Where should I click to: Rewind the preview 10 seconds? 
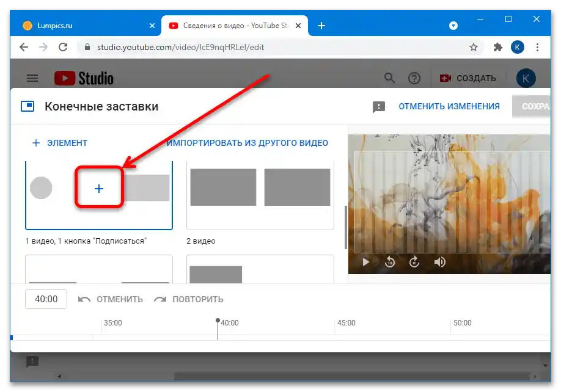click(x=390, y=262)
